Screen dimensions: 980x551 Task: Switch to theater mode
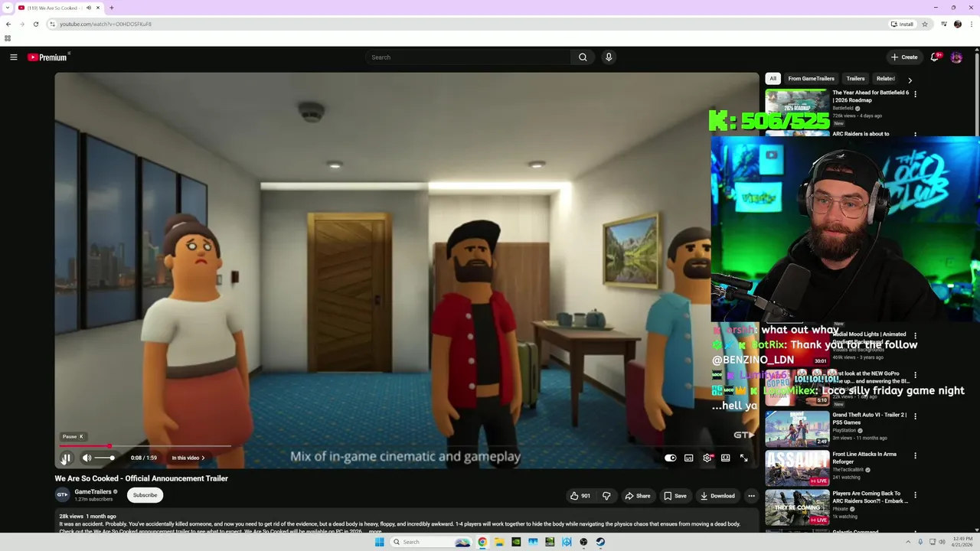click(725, 458)
